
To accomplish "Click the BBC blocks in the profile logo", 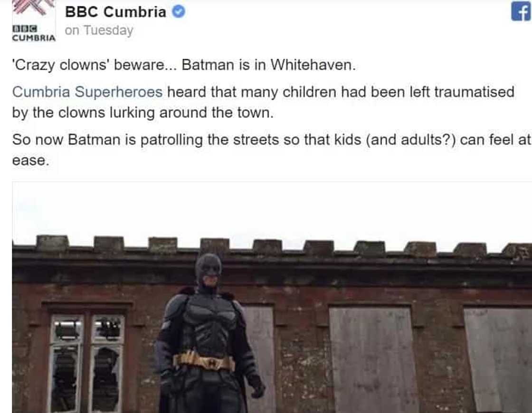I will click(x=24, y=29).
